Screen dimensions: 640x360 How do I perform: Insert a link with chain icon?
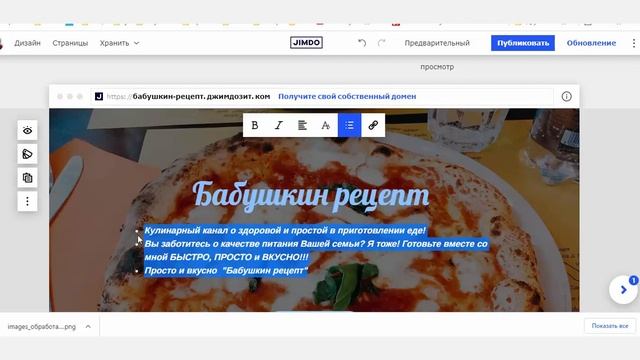click(x=373, y=125)
